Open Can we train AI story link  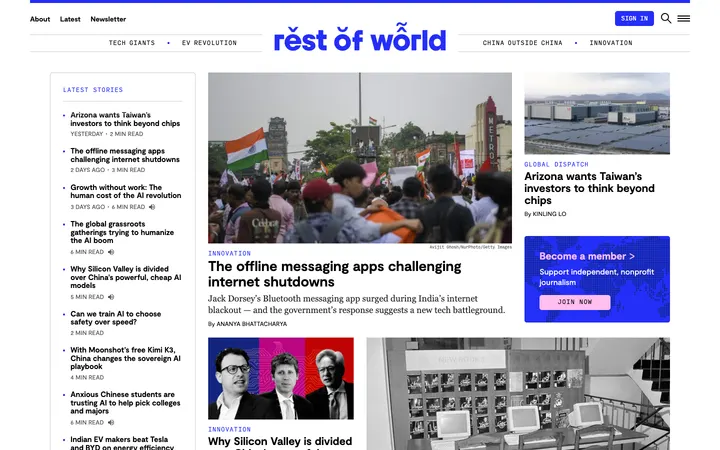pos(116,318)
